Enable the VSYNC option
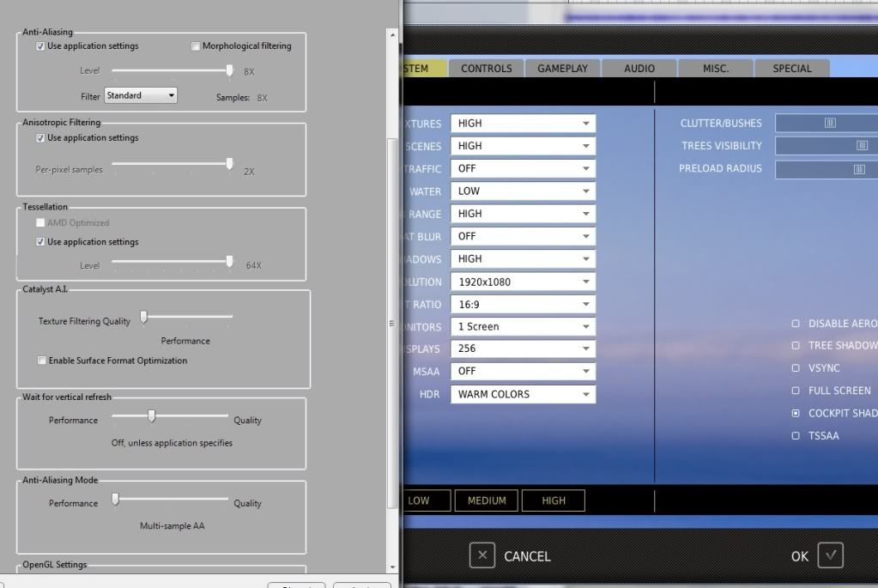The width and height of the screenshot is (878, 588). [796, 368]
